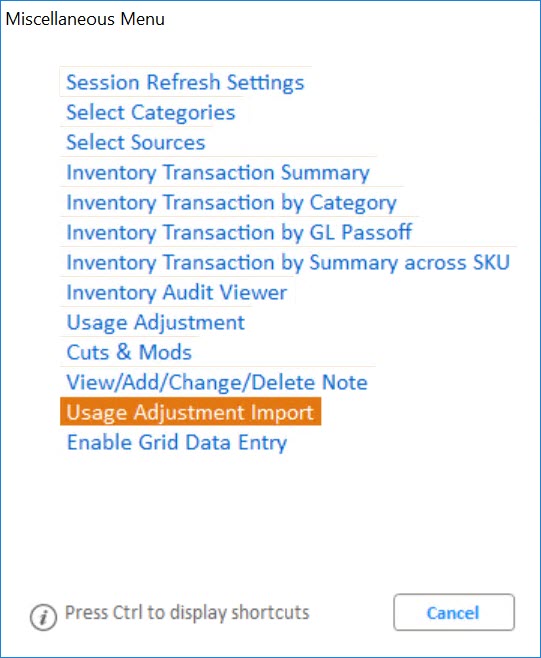The width and height of the screenshot is (541, 658).
Task: Select the Cuts & Mods option
Action: 129,352
